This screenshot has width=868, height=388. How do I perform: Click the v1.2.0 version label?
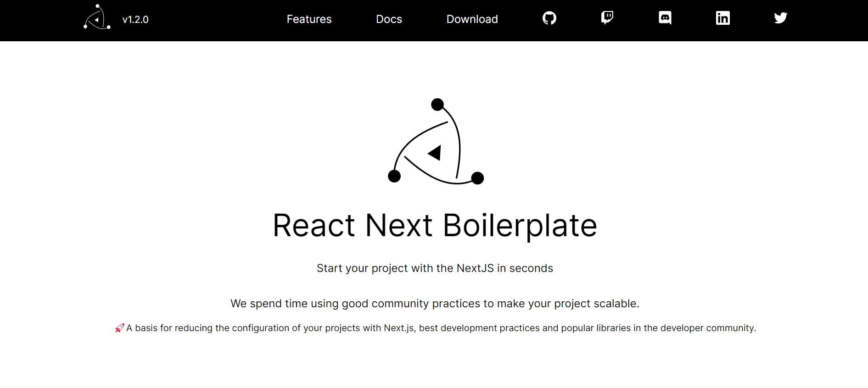tap(135, 19)
